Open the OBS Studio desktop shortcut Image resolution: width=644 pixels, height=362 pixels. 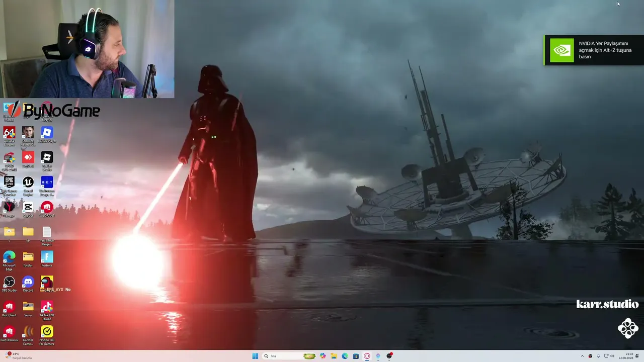9,284
